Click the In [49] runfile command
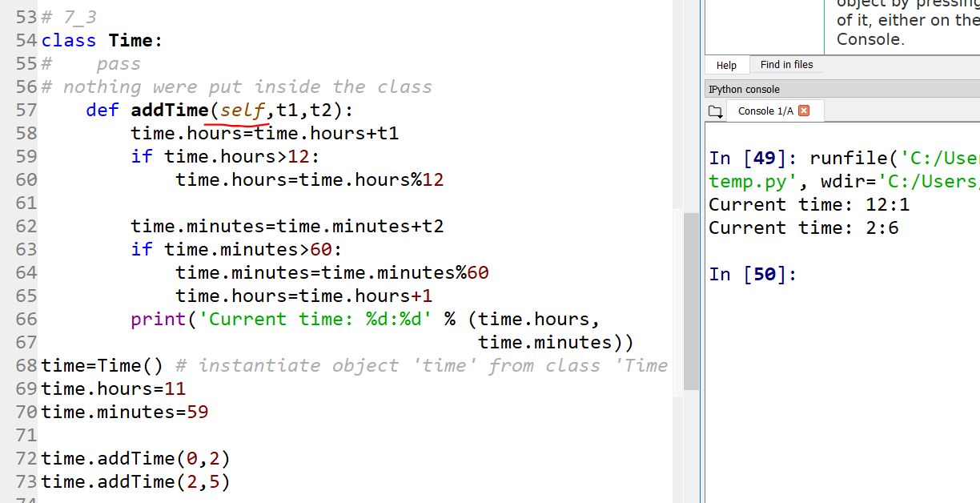Screen dimensions: 980x503 click(841, 159)
